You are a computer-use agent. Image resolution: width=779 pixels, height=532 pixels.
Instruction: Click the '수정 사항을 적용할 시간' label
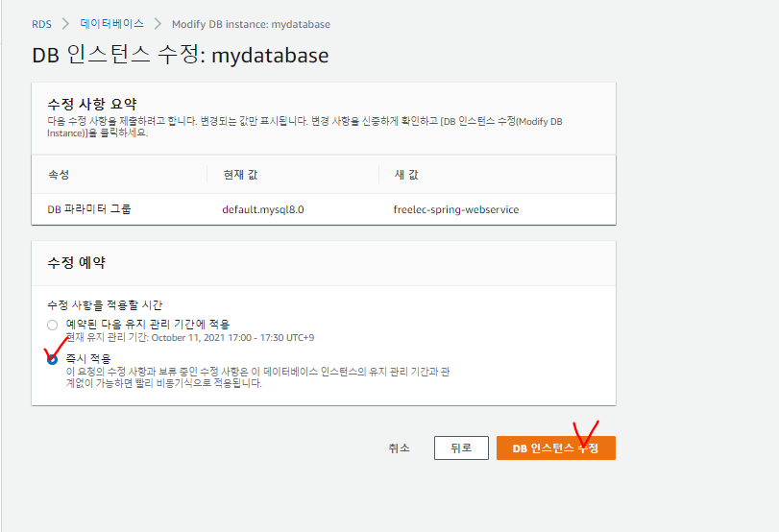coord(105,305)
